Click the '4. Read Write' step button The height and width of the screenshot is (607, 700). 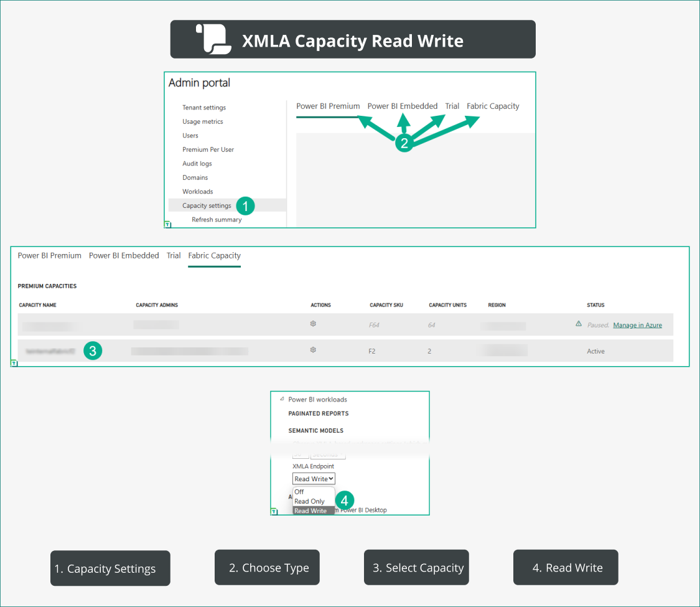pyautogui.click(x=566, y=568)
